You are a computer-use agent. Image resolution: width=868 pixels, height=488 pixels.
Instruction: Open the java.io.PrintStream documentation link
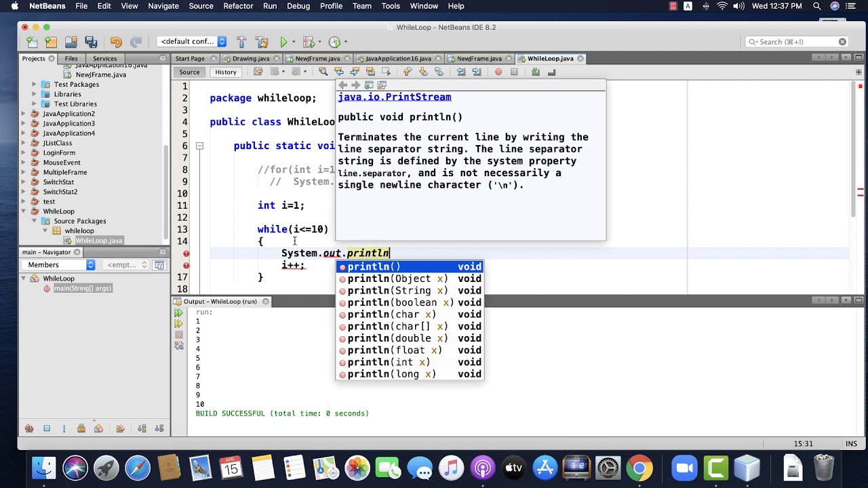click(x=394, y=97)
